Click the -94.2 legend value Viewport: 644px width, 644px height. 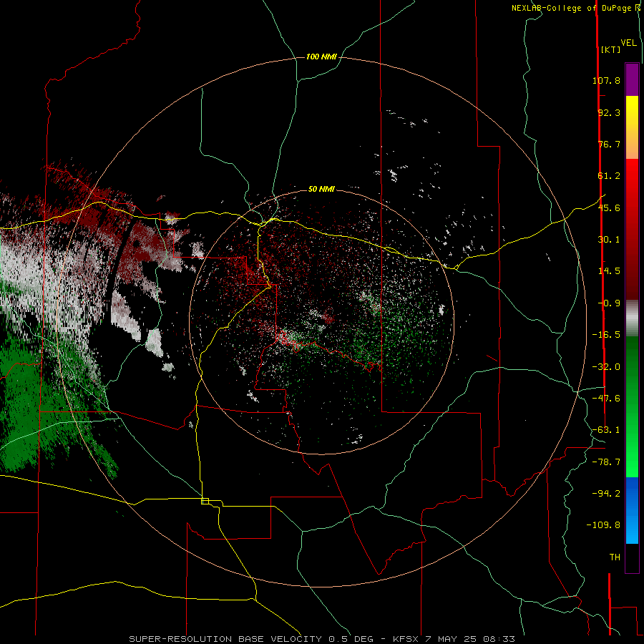[606, 494]
